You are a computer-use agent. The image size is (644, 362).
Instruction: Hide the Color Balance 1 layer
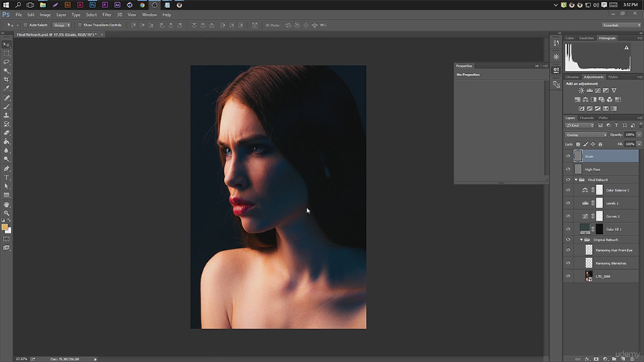[568, 190]
